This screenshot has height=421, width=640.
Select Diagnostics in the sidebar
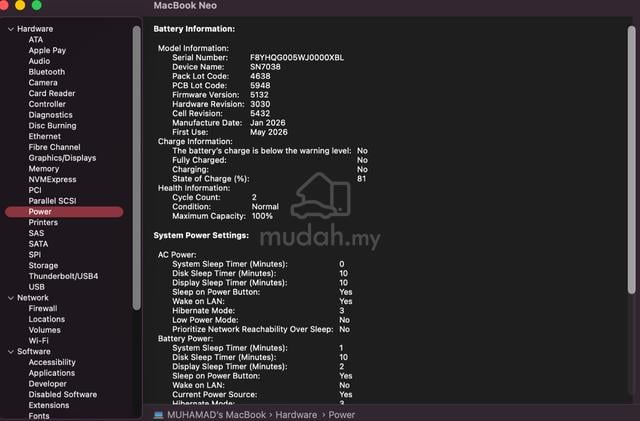pos(50,115)
